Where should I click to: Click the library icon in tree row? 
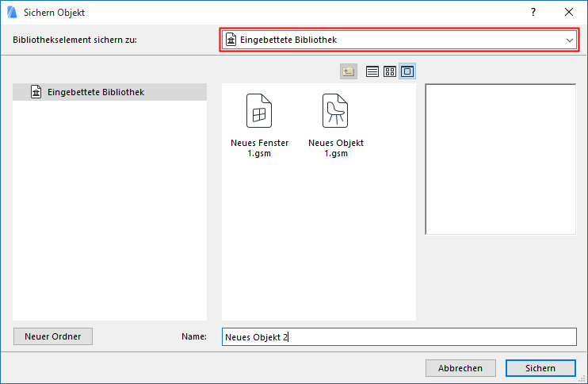36,92
